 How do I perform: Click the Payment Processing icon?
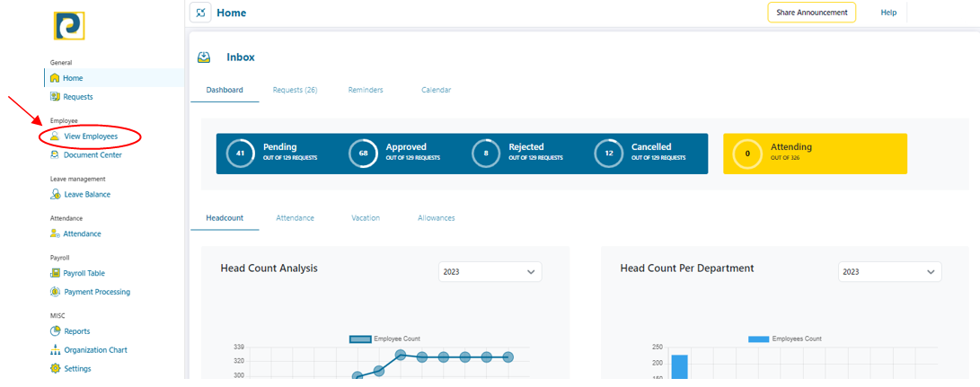[x=56, y=292]
